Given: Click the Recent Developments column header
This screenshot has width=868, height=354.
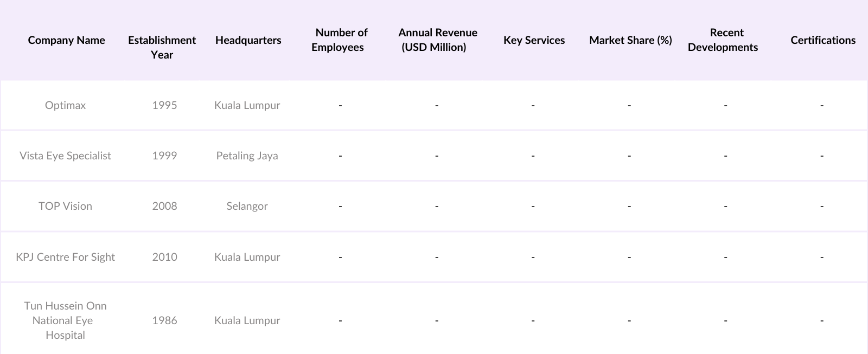Looking at the screenshot, I should click(724, 40).
